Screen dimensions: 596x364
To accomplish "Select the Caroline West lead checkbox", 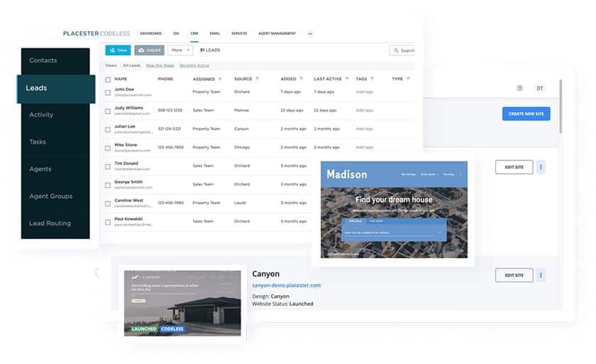I will click(108, 204).
